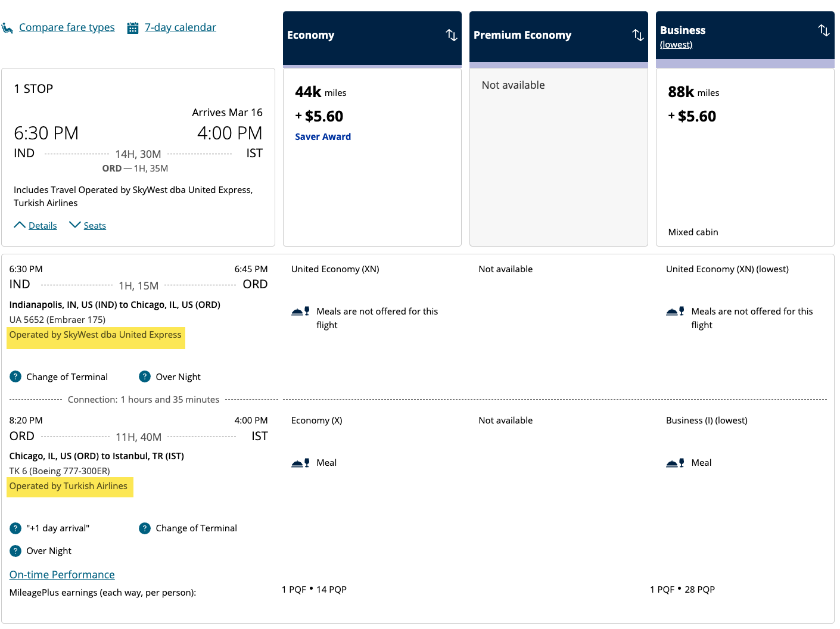Click the Premium Economy sort arrows icon
Screen dimensions: 840x629
[x=638, y=35]
